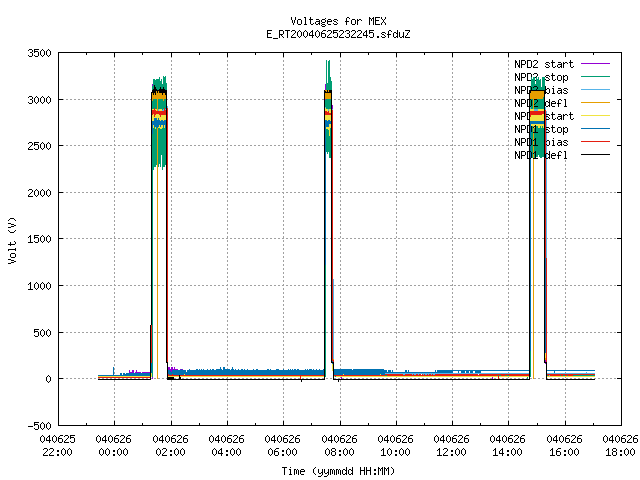The width and height of the screenshot is (640, 480).
Task: Click the 3000 Y-axis tick label
Action: (39, 100)
